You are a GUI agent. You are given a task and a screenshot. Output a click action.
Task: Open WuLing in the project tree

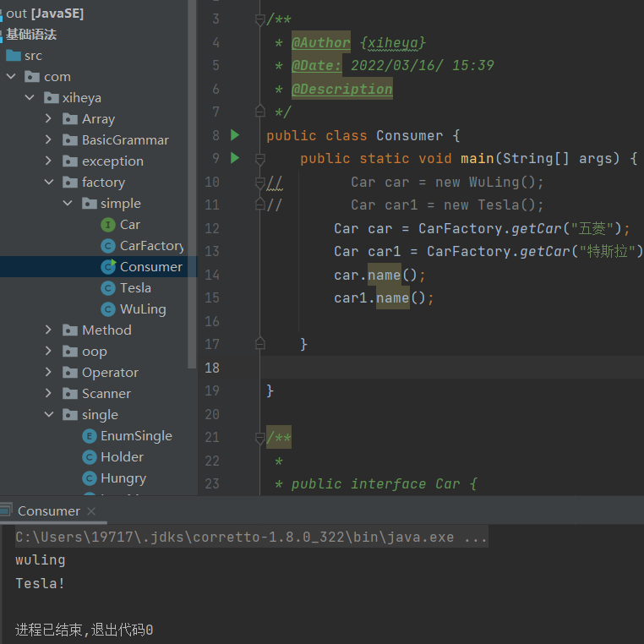[x=143, y=309]
